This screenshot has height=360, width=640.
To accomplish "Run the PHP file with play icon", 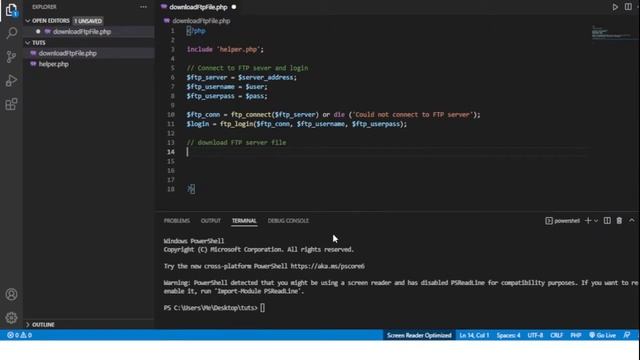I will click(615, 7).
